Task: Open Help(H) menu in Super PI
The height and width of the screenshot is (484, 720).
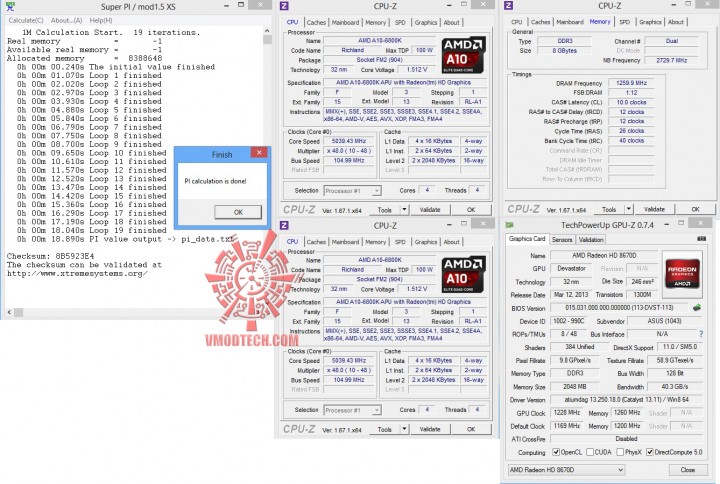Action: 101,20
